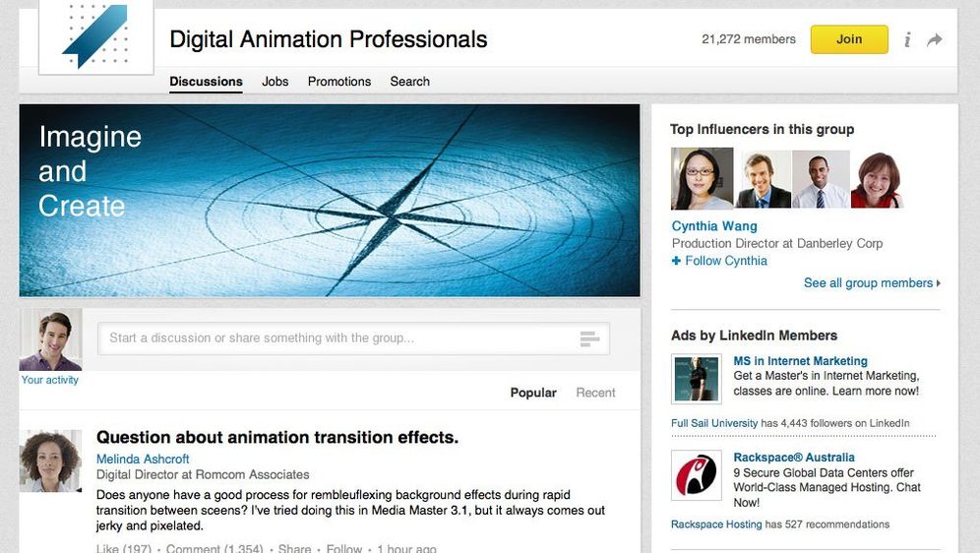
Task: Open the Rackspace logo ad image
Action: (x=697, y=475)
